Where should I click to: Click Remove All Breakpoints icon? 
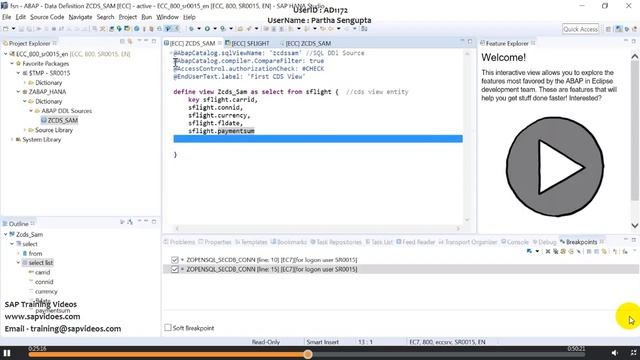point(556,251)
